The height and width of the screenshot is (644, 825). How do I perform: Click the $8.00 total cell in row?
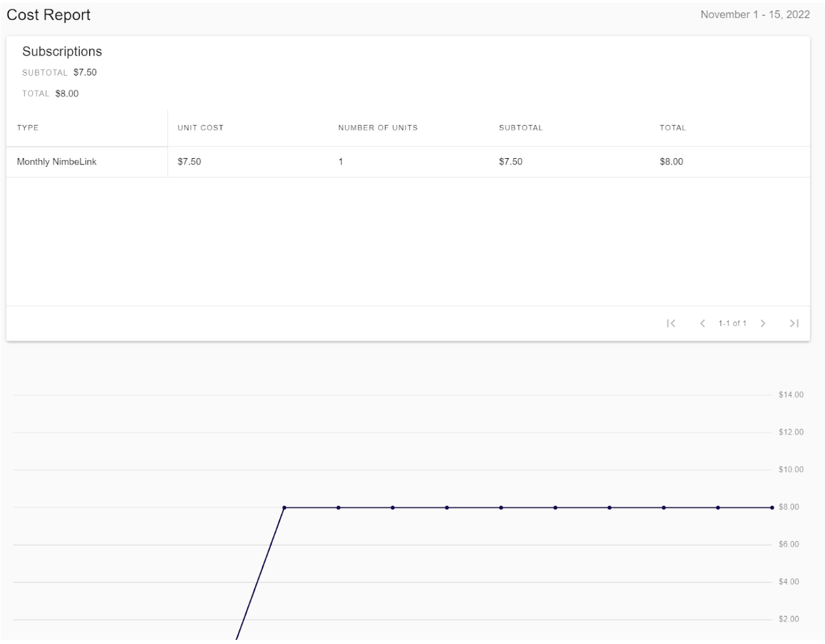[671, 162]
